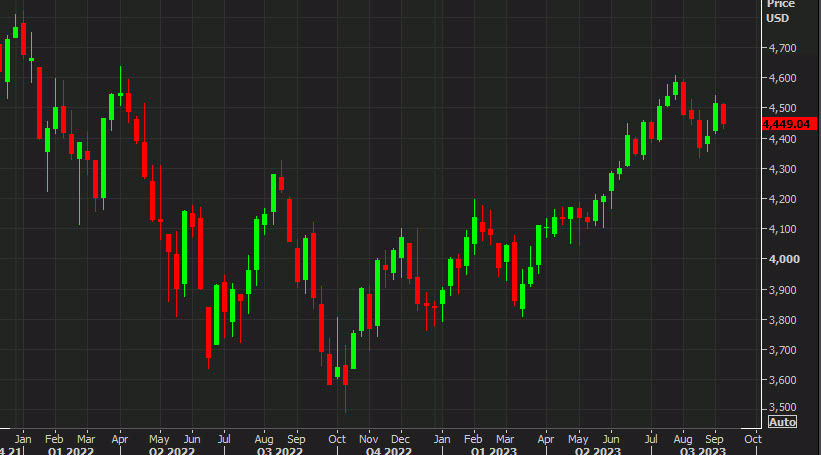Click the 4,200 price axis label
Image resolution: width=821 pixels, height=455 pixels.
click(x=782, y=199)
